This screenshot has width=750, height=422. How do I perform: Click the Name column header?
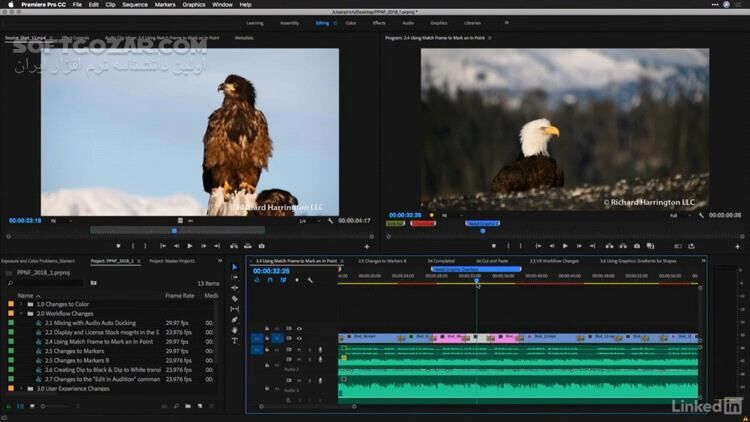[25, 296]
